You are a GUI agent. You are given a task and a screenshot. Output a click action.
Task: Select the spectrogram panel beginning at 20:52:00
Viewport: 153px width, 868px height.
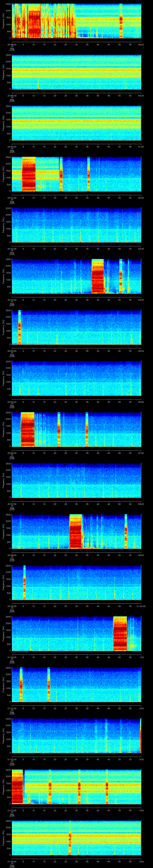[x=76, y=225]
